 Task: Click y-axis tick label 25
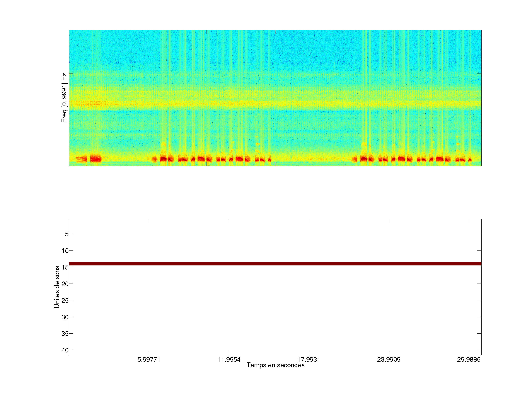pos(65,300)
